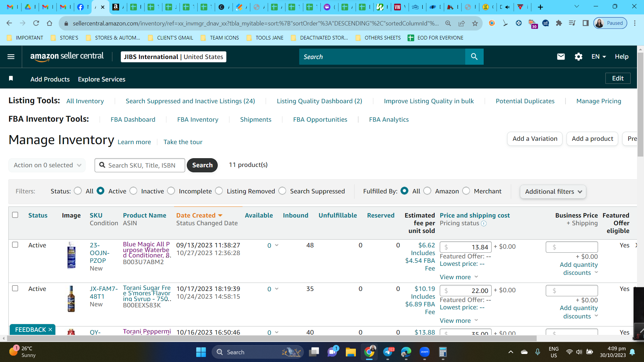
Task: Expand Available quantity for Torani S'mores row
Action: pyautogui.click(x=277, y=289)
